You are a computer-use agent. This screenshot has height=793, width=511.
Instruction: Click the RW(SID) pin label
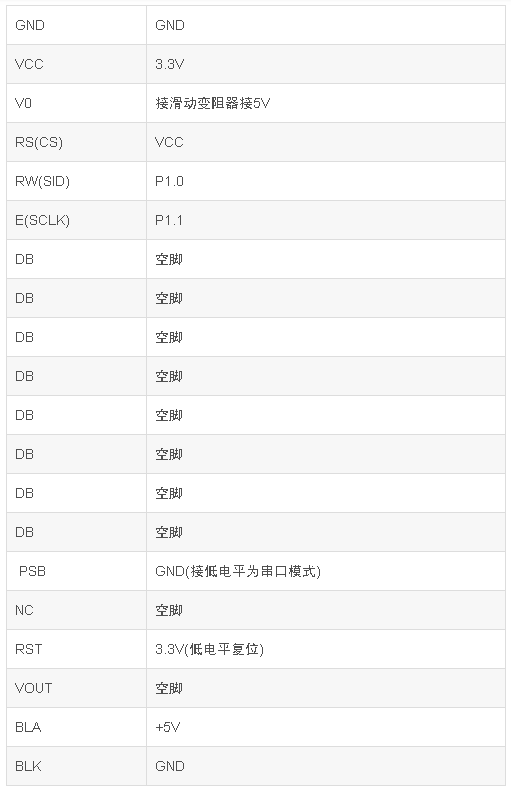(42, 181)
